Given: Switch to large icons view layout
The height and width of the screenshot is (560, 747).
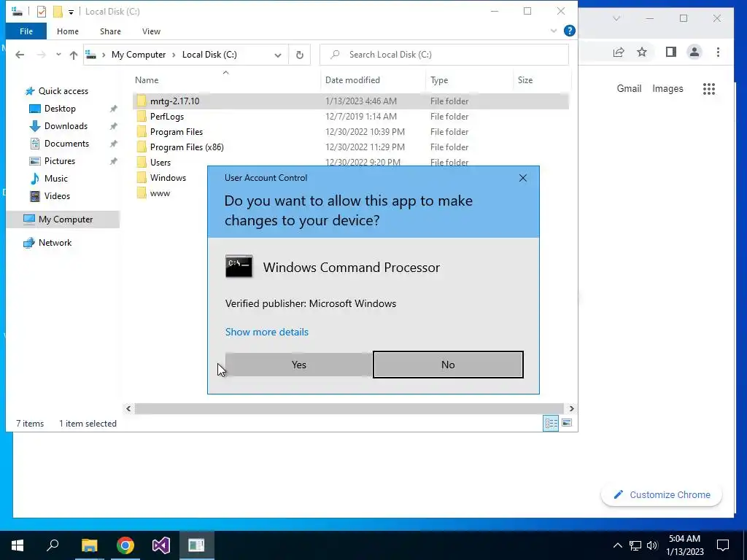Looking at the screenshot, I should click(566, 423).
